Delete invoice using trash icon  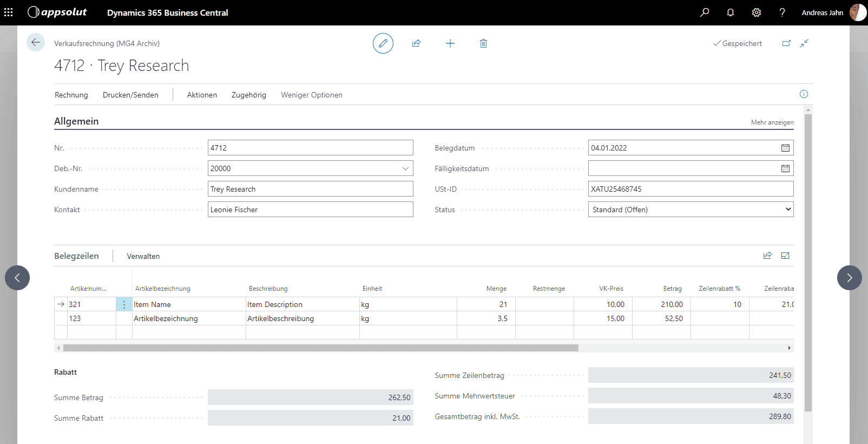pyautogui.click(x=483, y=43)
